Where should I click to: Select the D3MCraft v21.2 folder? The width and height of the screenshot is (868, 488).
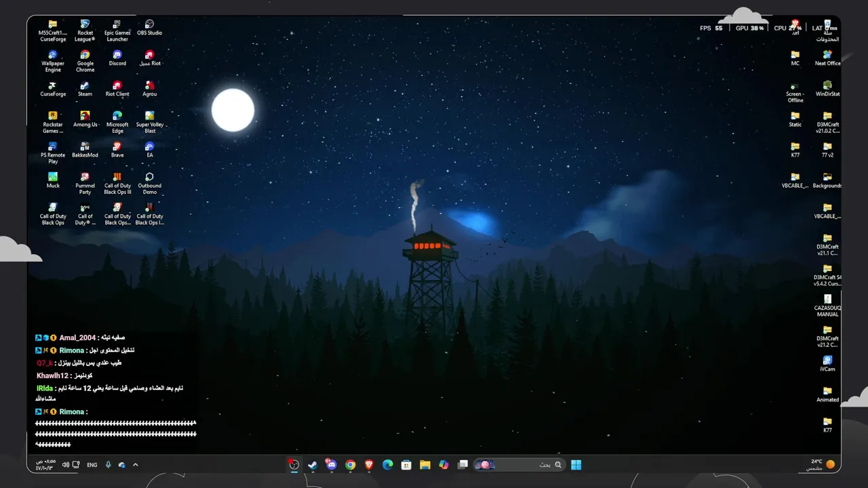[x=827, y=335]
